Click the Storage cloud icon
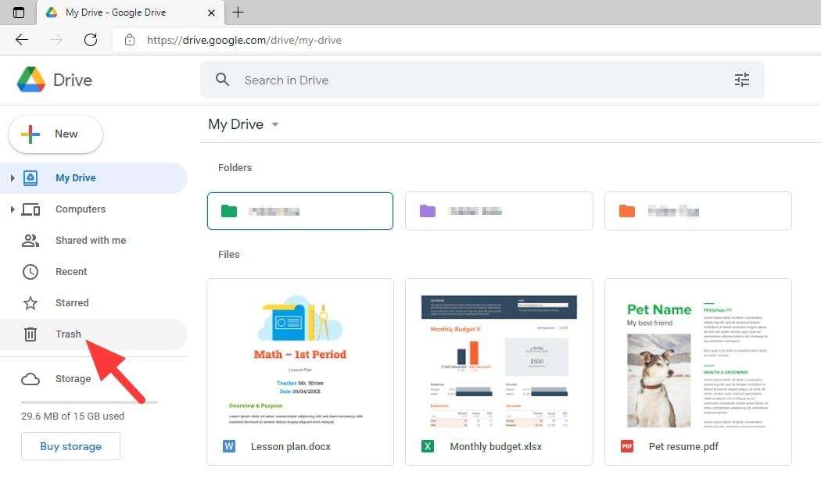Viewport: 821px width, 504px height. pyautogui.click(x=30, y=379)
